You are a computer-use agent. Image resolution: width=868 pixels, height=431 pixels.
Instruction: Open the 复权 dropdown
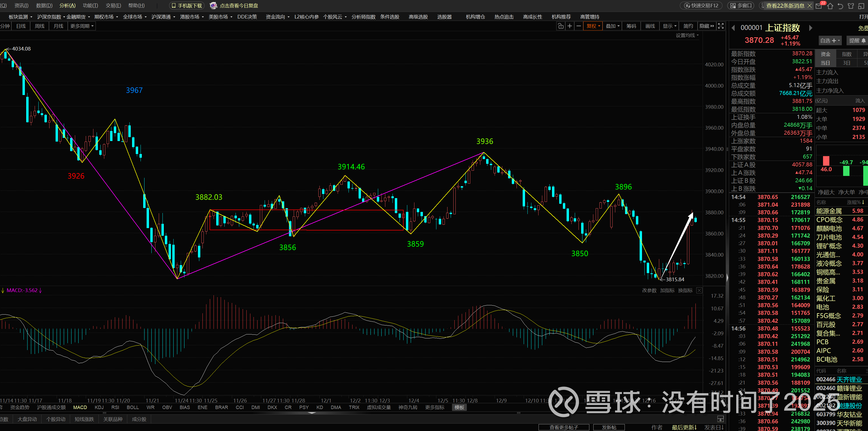[x=593, y=26]
